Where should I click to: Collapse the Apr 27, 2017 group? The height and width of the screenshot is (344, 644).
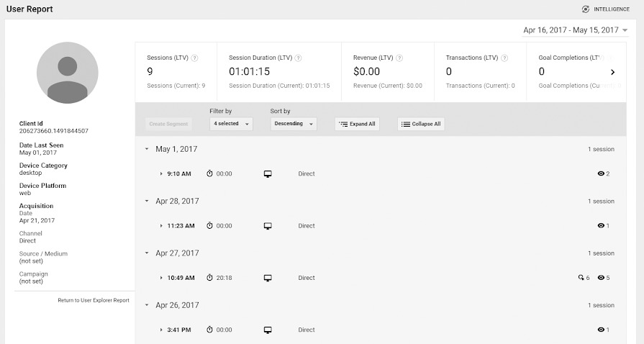(147, 253)
